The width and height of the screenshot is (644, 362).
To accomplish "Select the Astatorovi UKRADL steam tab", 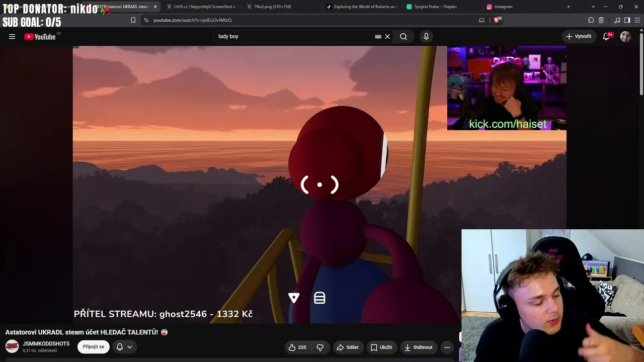I will [x=121, y=7].
